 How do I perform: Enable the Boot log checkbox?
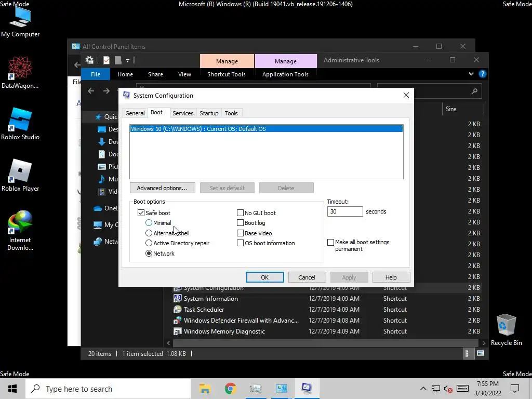click(x=240, y=223)
